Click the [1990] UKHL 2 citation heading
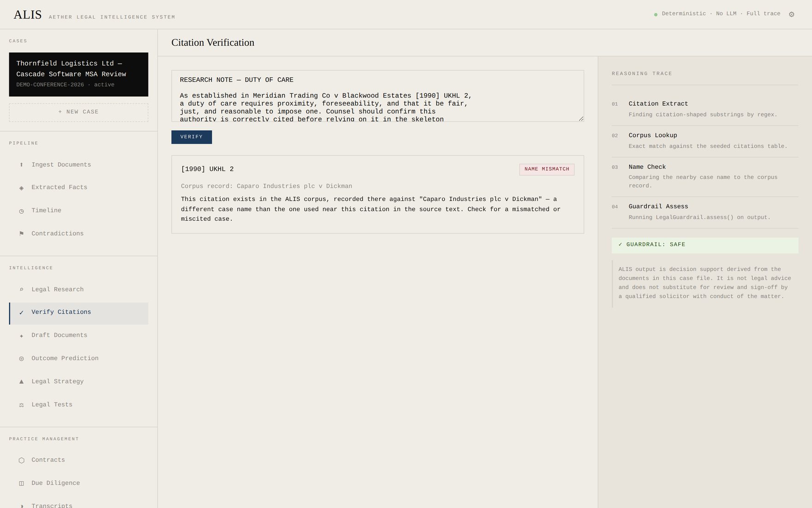Image resolution: width=812 pixels, height=508 pixels. click(207, 169)
